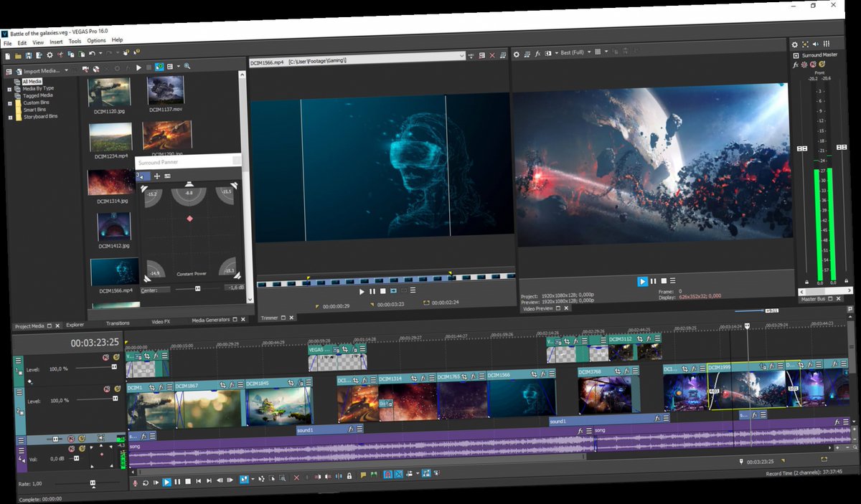861x504 pixels.
Task: Expand the Storyboard Bins tree node
Action: pyautogui.click(x=9, y=117)
